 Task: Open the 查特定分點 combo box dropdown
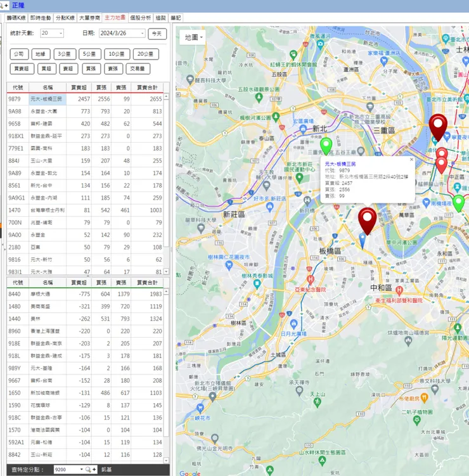pyautogui.click(x=80, y=470)
